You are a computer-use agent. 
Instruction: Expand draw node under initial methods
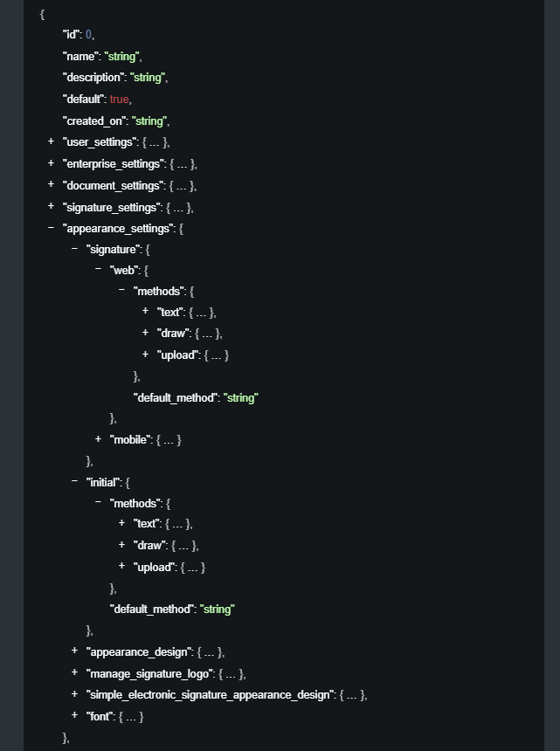pyautogui.click(x=121, y=545)
